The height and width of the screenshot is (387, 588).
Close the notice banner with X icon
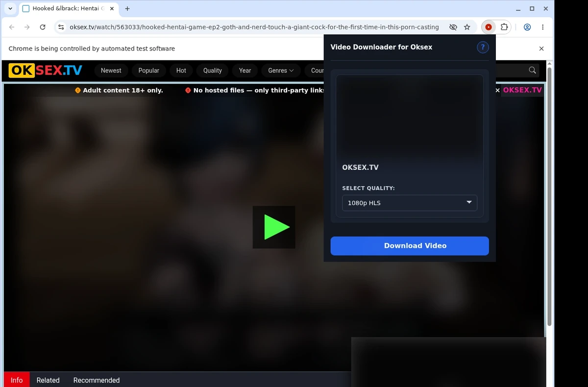[x=498, y=90]
